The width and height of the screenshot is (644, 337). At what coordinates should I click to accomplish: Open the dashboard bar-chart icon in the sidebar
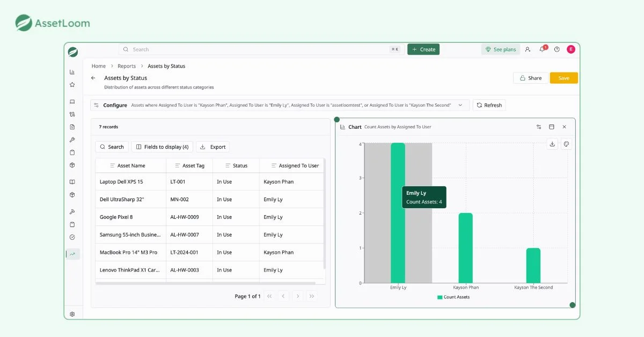pos(72,72)
